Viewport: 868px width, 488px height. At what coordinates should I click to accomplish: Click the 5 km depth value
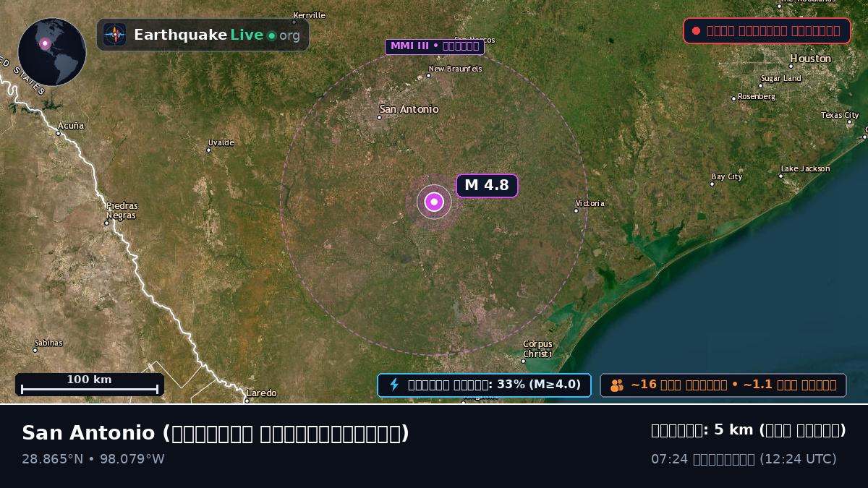click(x=749, y=430)
